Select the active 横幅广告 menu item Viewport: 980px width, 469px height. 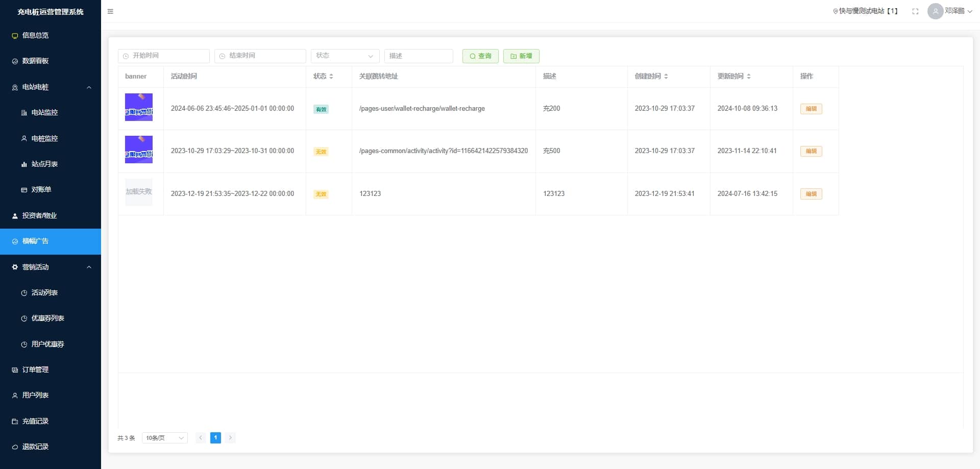51,241
